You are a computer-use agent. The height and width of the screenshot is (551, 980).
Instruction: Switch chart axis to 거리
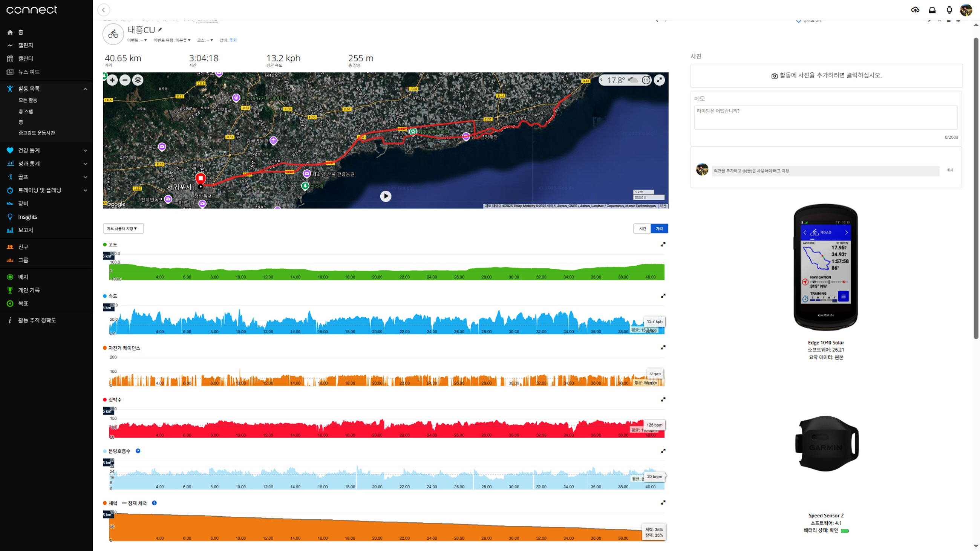pyautogui.click(x=659, y=228)
